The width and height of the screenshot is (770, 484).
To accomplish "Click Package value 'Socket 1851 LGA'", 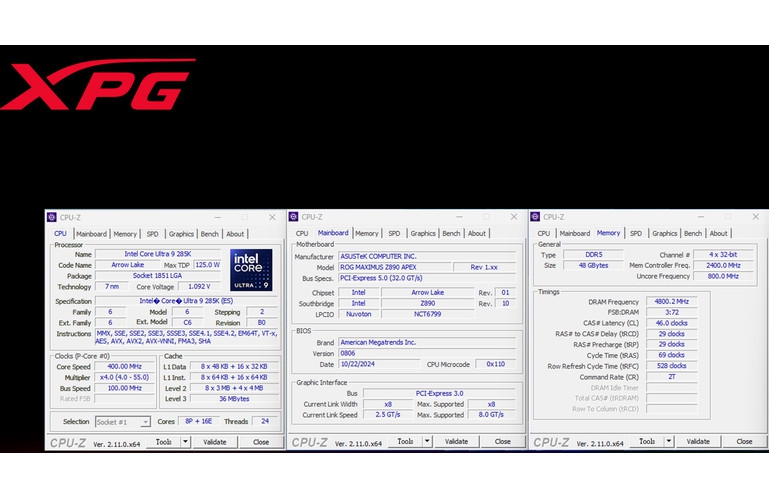I will [x=158, y=276].
